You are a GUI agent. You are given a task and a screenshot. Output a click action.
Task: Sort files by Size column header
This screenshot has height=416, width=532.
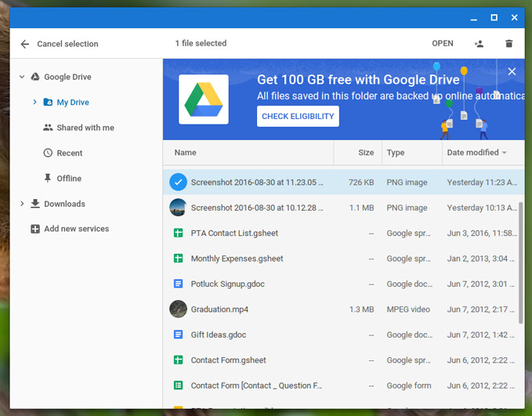point(366,153)
